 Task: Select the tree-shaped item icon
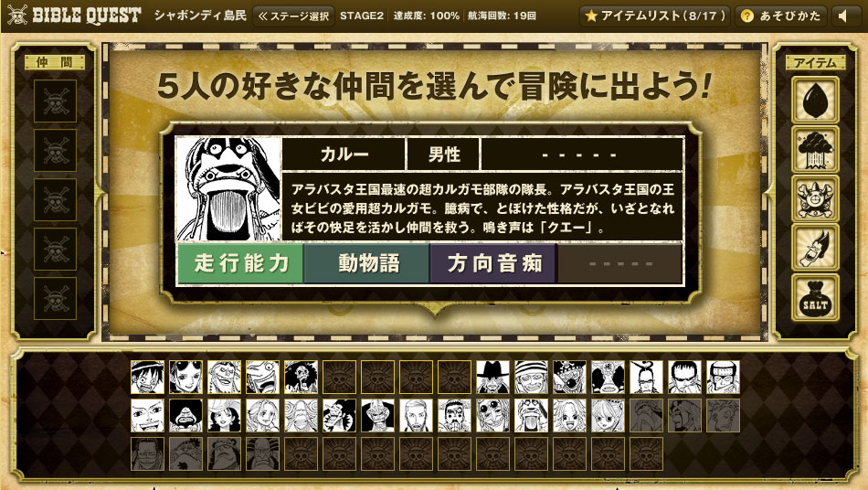click(815, 150)
